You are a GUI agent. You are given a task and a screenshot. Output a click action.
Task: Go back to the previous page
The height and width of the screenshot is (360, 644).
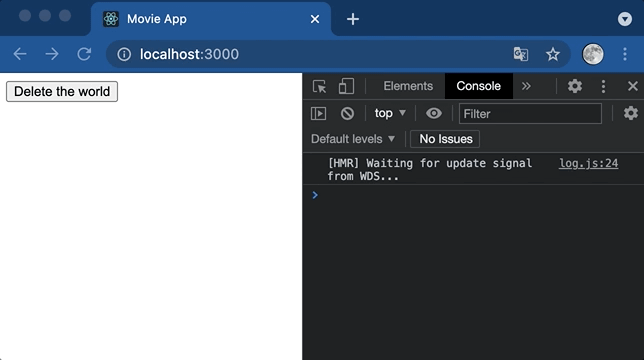[x=20, y=54]
